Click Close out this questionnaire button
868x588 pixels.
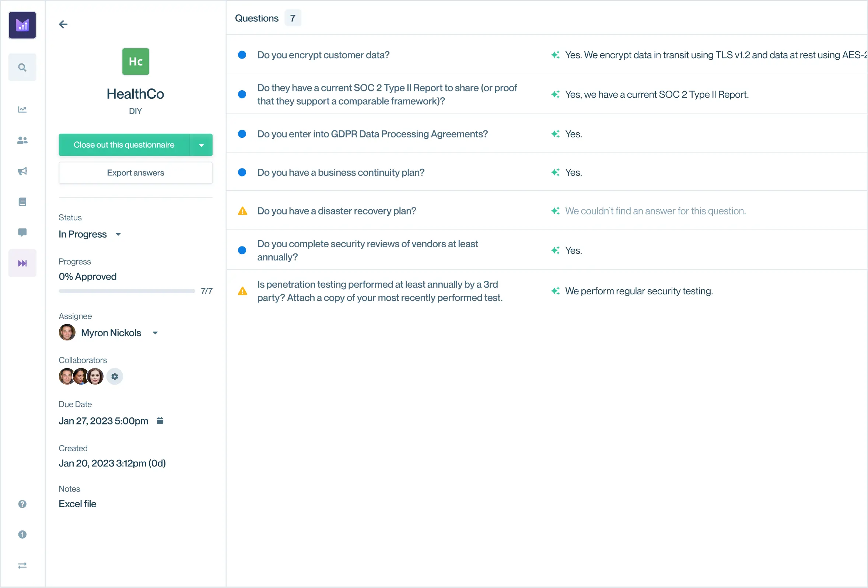coord(124,145)
